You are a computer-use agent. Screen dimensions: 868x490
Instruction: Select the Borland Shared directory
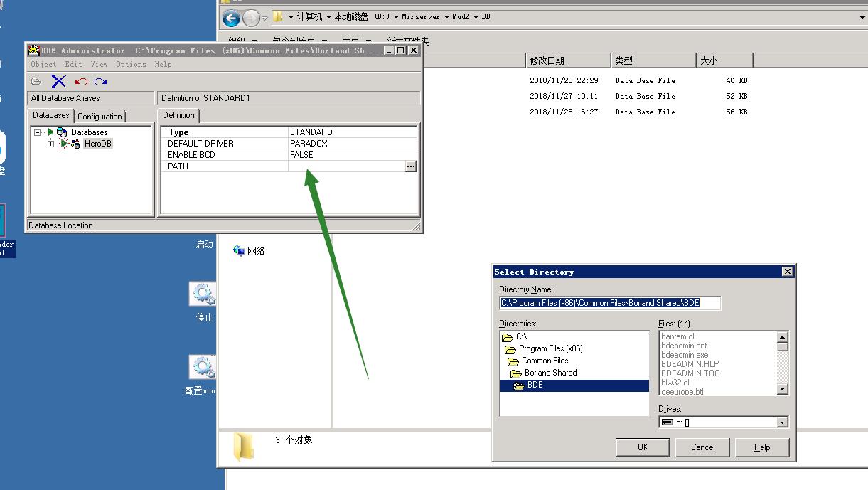(x=550, y=373)
